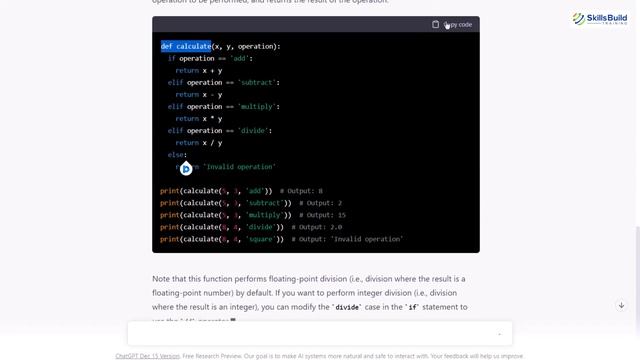Click the line "elif operation == 'multiply':"
Viewport: 640px width, 360px height.
(x=224, y=107)
